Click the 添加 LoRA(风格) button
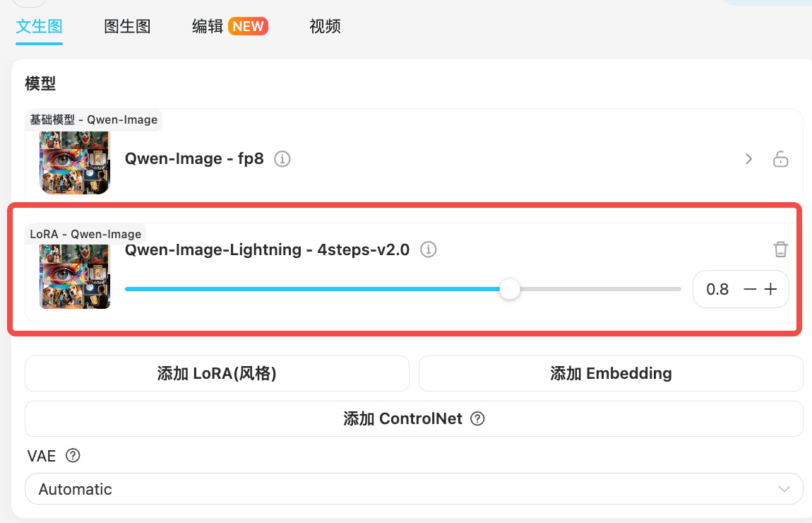The height and width of the screenshot is (523, 812). tap(217, 374)
